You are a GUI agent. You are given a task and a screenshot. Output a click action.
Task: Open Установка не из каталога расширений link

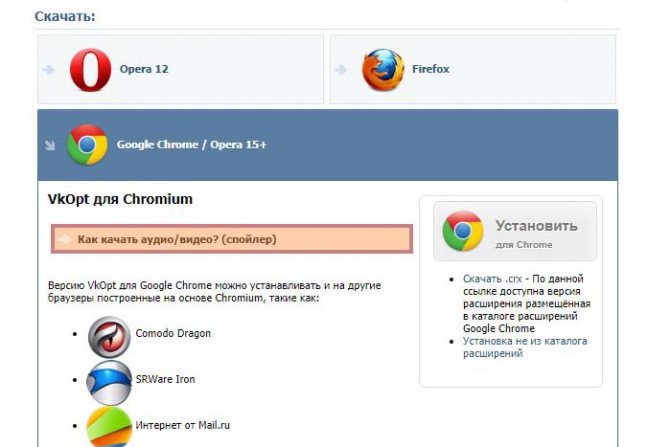525,347
